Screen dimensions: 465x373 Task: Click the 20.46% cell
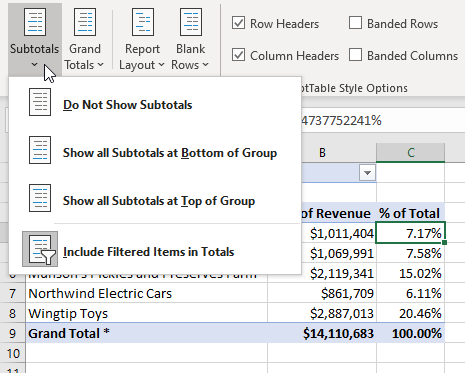click(411, 313)
